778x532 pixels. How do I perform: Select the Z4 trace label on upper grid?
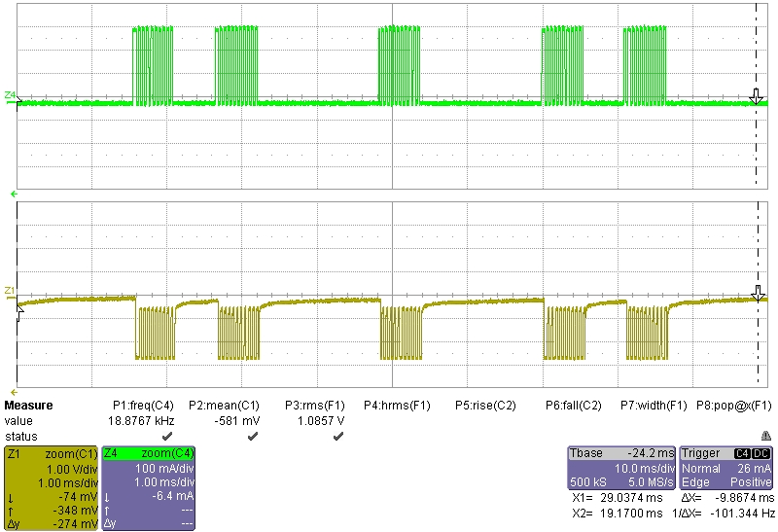[x=10, y=95]
